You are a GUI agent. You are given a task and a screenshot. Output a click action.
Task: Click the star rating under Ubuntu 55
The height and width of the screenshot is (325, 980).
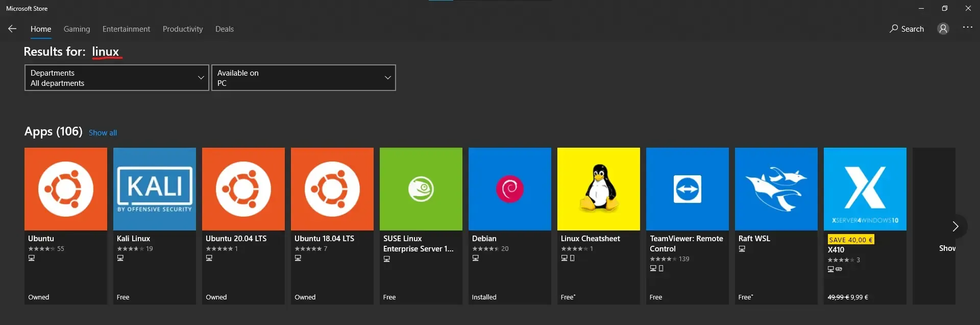tap(41, 249)
